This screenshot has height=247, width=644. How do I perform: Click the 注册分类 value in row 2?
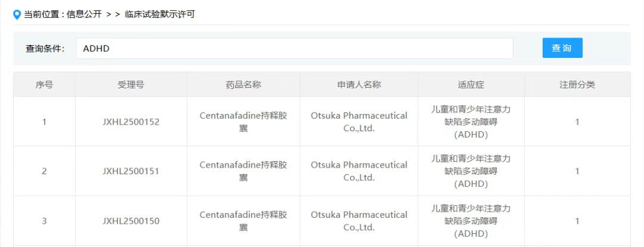tap(577, 171)
